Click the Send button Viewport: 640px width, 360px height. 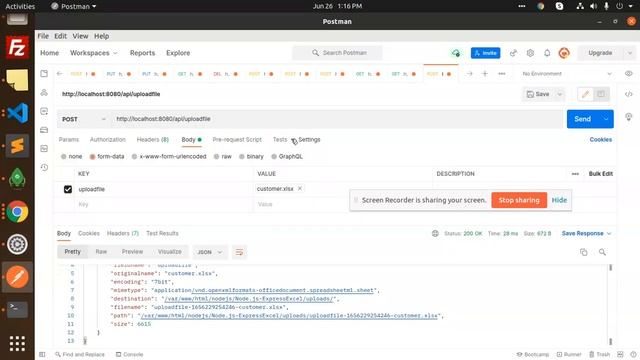(583, 119)
